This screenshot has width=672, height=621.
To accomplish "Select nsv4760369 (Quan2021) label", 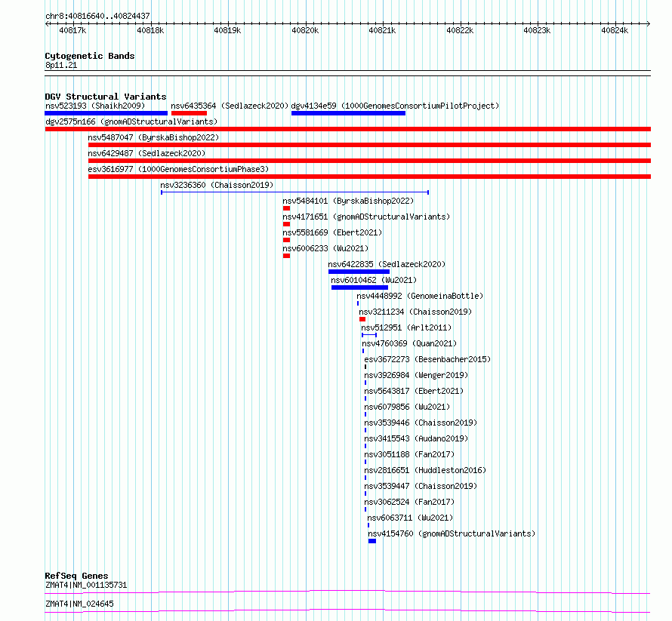I will [x=409, y=343].
